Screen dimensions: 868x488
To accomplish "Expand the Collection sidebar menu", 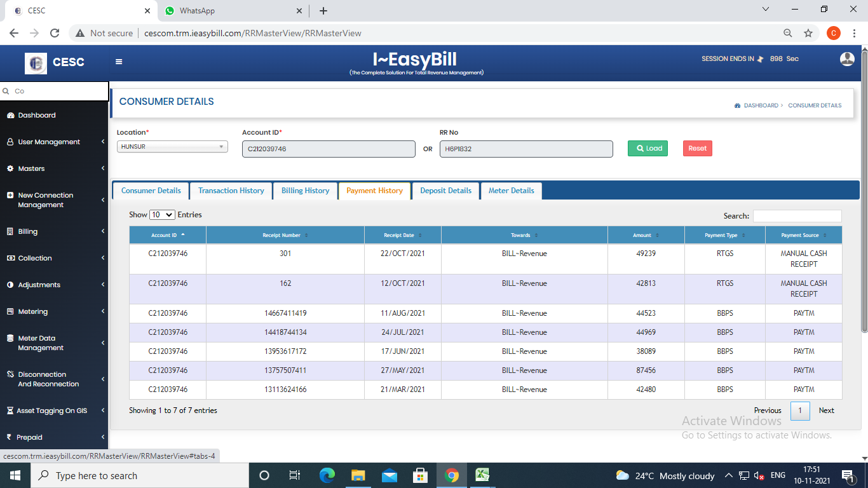I will click(35, 258).
